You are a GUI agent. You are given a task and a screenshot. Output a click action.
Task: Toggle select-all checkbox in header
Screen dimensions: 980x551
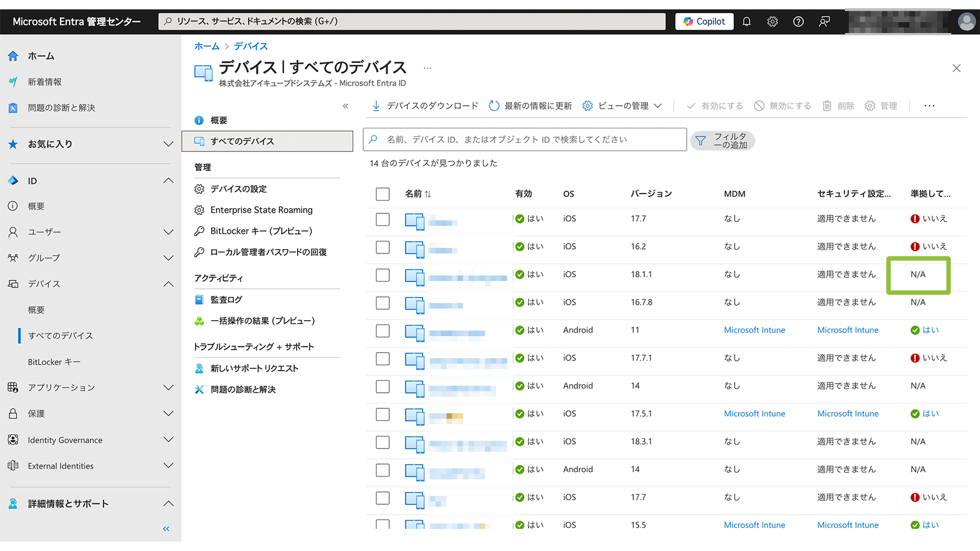[383, 194]
